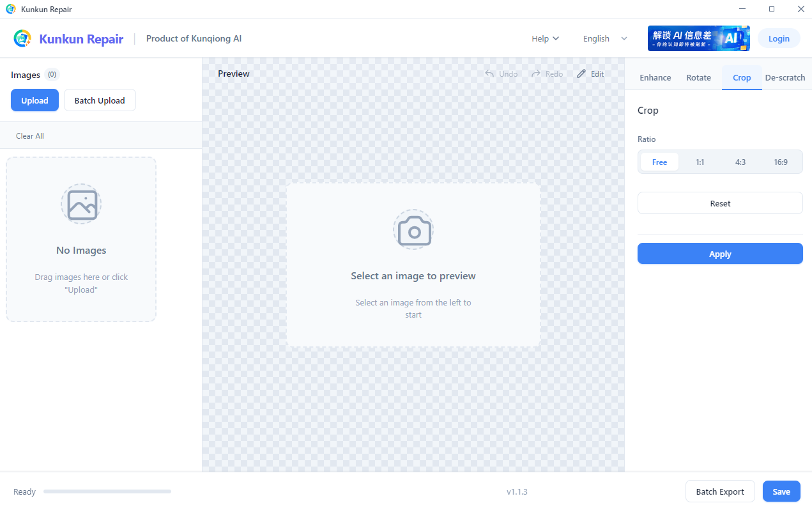Choose the 16:9 crop ratio
Image resolution: width=812 pixels, height=510 pixels.
(781, 162)
